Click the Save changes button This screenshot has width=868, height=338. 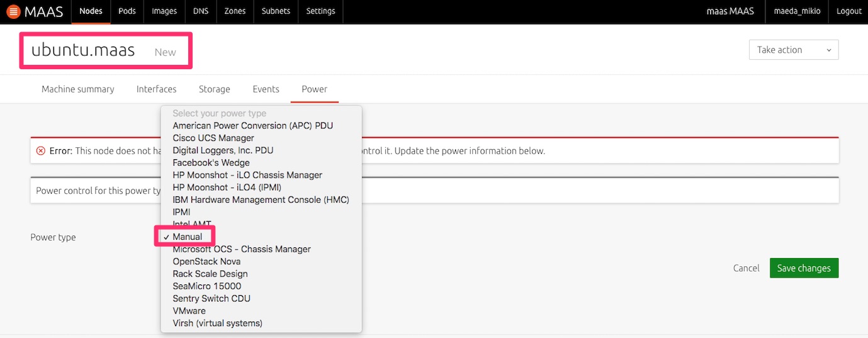pyautogui.click(x=803, y=268)
